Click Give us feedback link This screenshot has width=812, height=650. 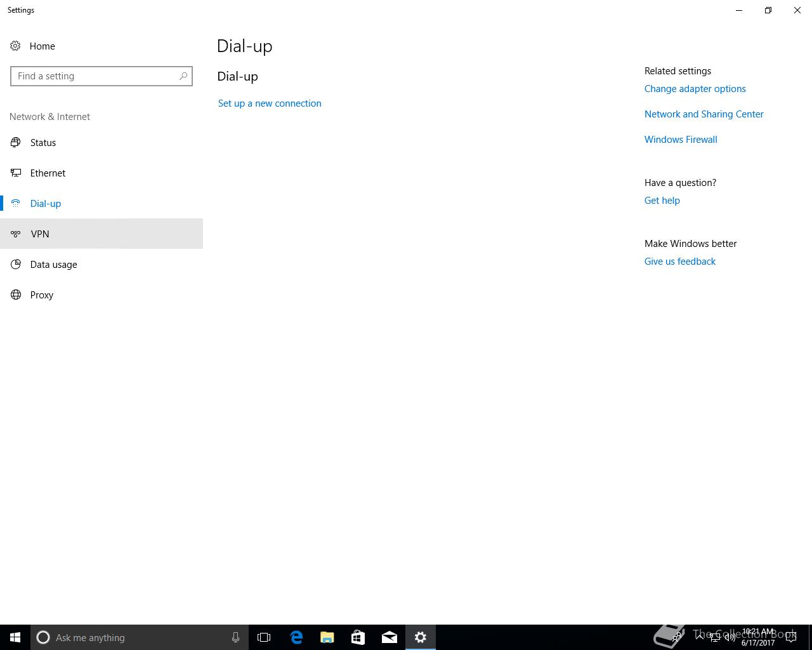click(679, 262)
